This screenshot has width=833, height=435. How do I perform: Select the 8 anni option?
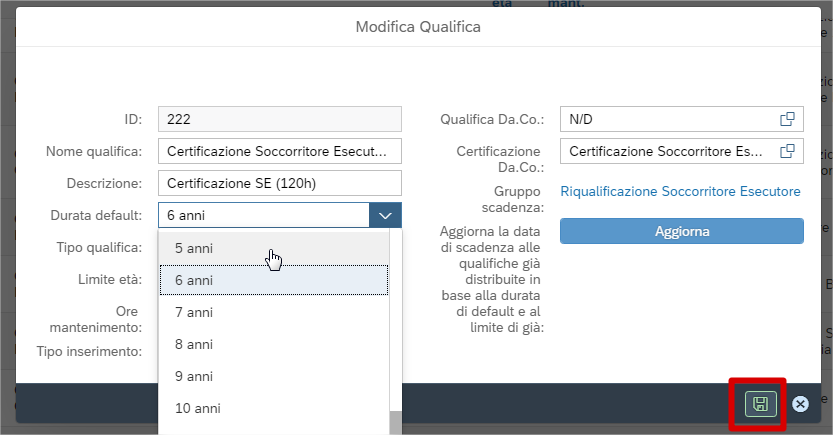[273, 344]
